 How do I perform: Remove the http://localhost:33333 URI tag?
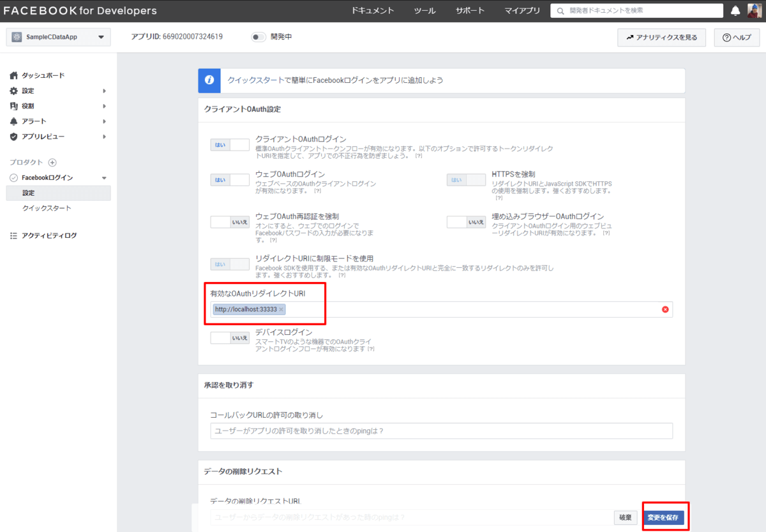pyautogui.click(x=281, y=309)
